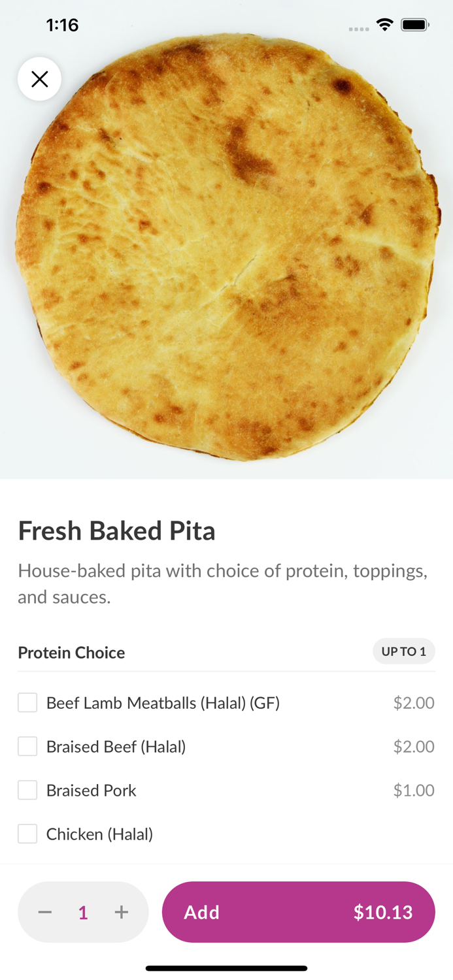Tick the Braised Pork checkbox
This screenshot has height=980, width=453.
(x=27, y=790)
